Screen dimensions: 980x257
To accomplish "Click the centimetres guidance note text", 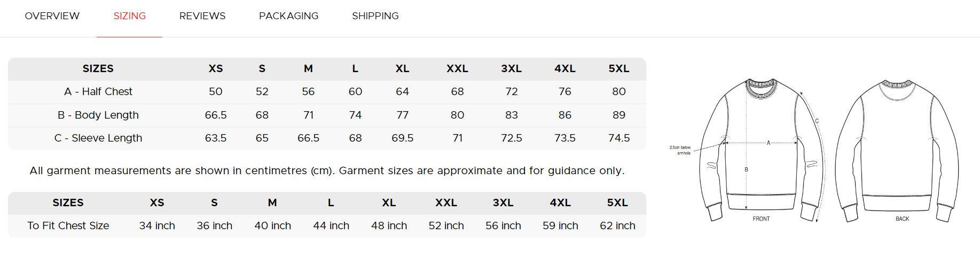I will coord(327,170).
